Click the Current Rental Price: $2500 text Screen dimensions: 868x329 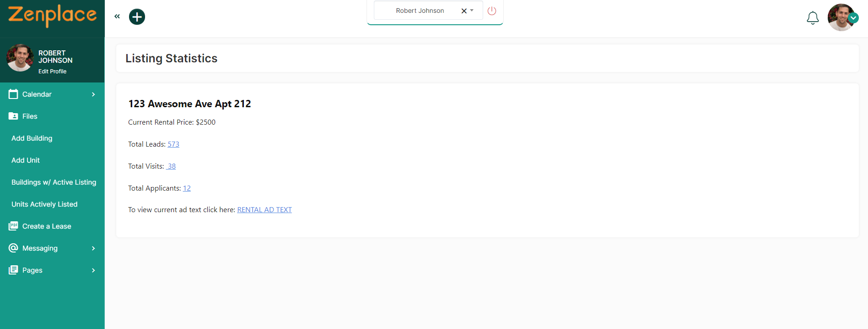172,122
